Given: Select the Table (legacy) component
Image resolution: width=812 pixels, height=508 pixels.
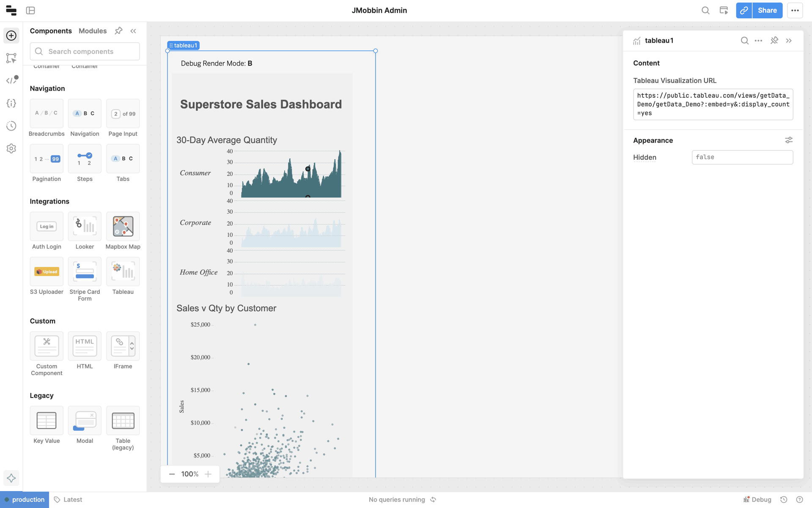Looking at the screenshot, I should click(123, 428).
